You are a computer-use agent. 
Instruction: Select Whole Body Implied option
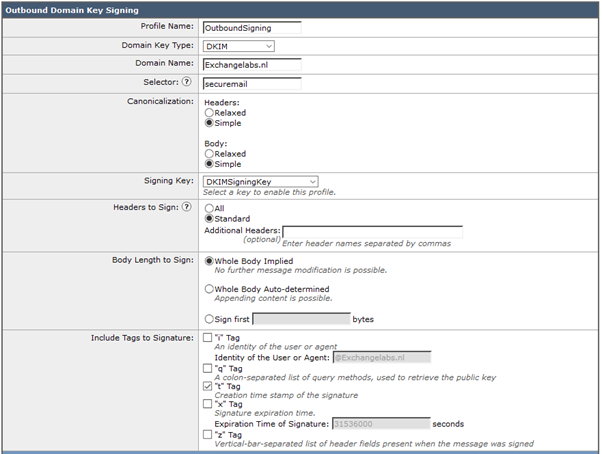coord(208,260)
